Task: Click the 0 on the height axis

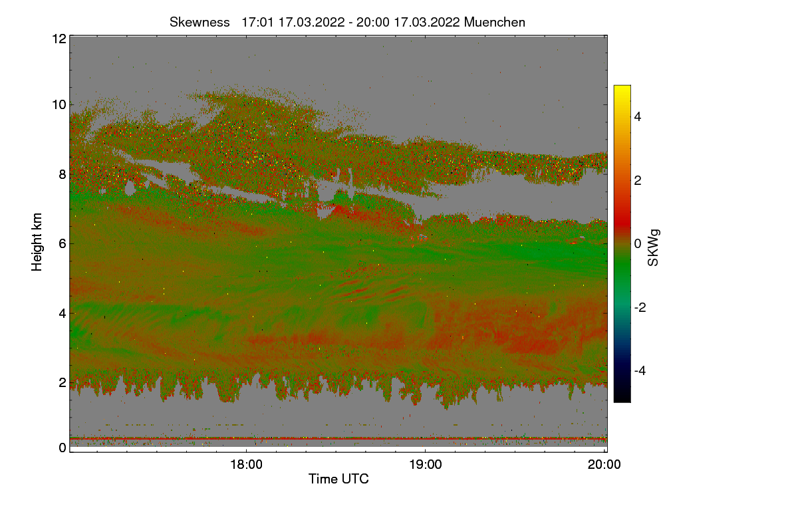Action: (x=61, y=448)
